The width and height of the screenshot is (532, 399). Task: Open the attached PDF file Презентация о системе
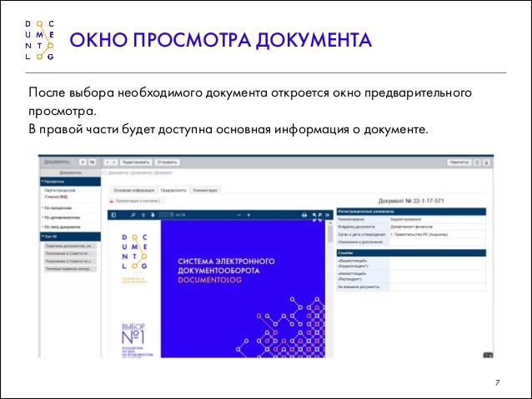click(x=137, y=201)
